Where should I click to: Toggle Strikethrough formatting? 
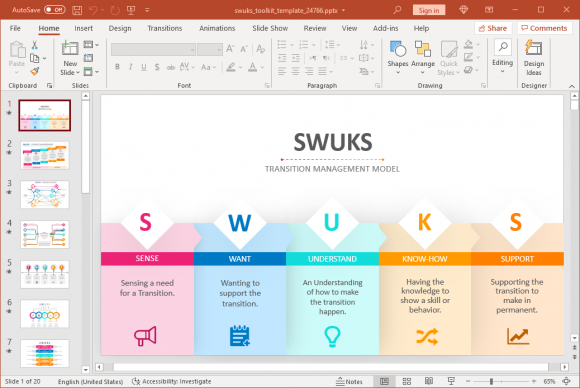pos(170,67)
